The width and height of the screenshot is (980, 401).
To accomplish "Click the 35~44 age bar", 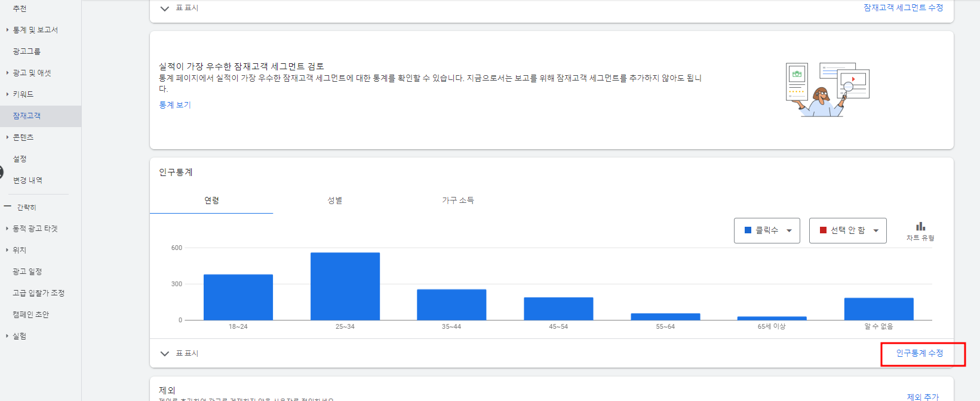I will click(451, 305).
